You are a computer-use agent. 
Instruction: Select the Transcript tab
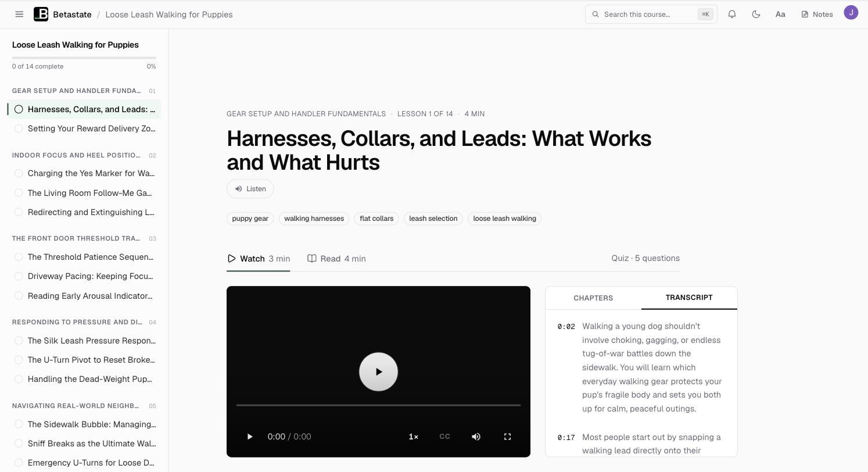[x=689, y=298]
